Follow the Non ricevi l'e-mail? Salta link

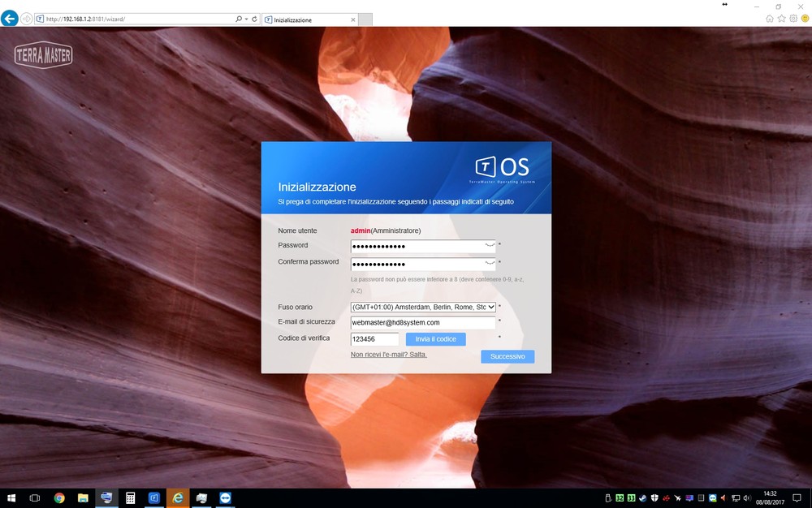point(388,355)
